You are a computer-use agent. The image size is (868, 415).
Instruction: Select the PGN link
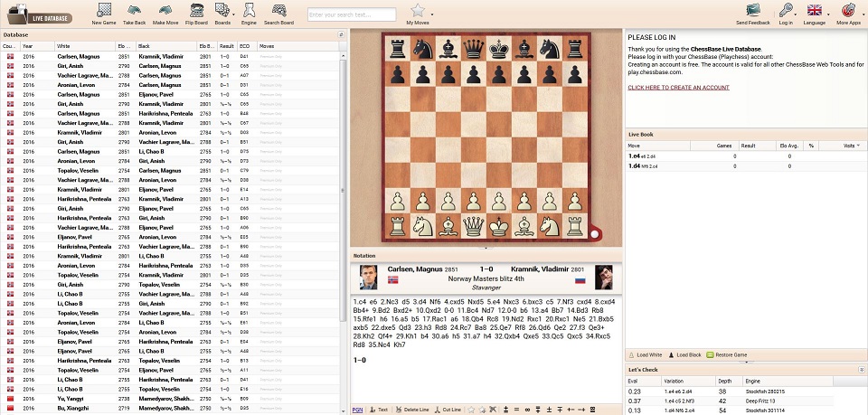[358, 410]
